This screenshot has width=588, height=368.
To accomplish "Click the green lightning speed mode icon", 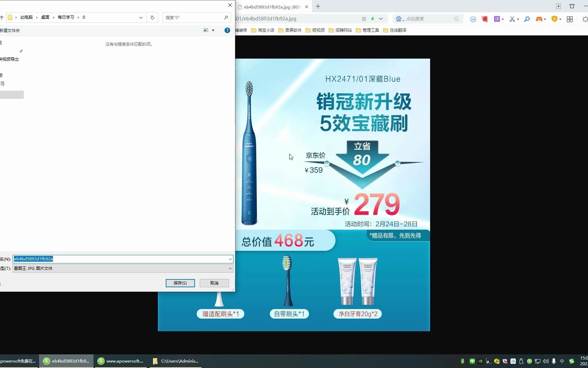I will 373,19.
